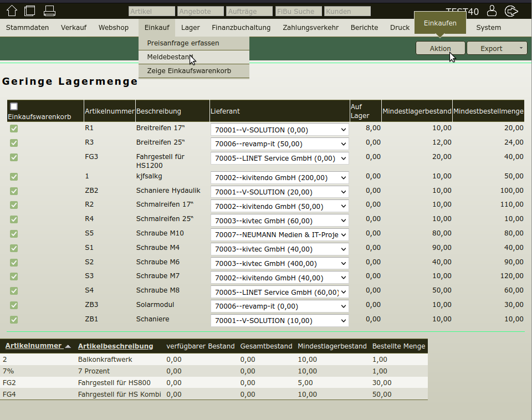Click the new window icon
This screenshot has width=532, height=420.
(30, 11)
